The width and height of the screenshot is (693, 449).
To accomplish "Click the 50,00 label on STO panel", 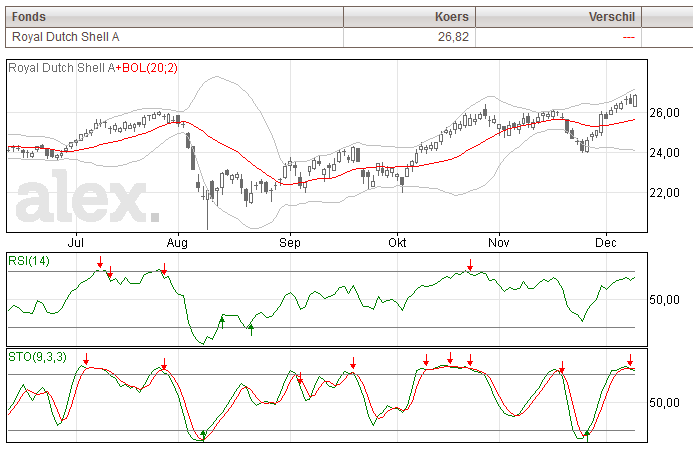I will (664, 403).
